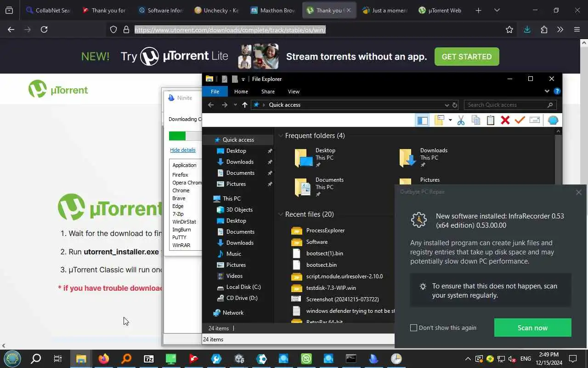Select script.module.urlresolver-2.10.0 file
Viewport: 588px width, 368px height.
(337, 276)
